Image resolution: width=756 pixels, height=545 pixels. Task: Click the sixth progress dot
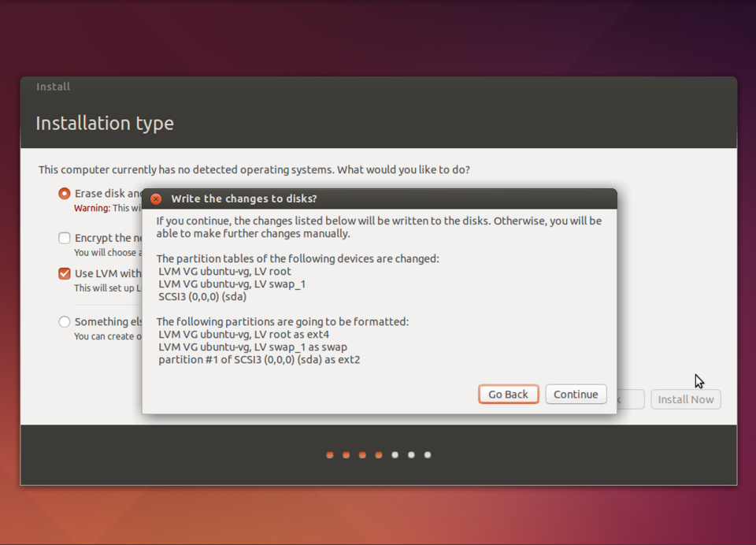(x=411, y=454)
